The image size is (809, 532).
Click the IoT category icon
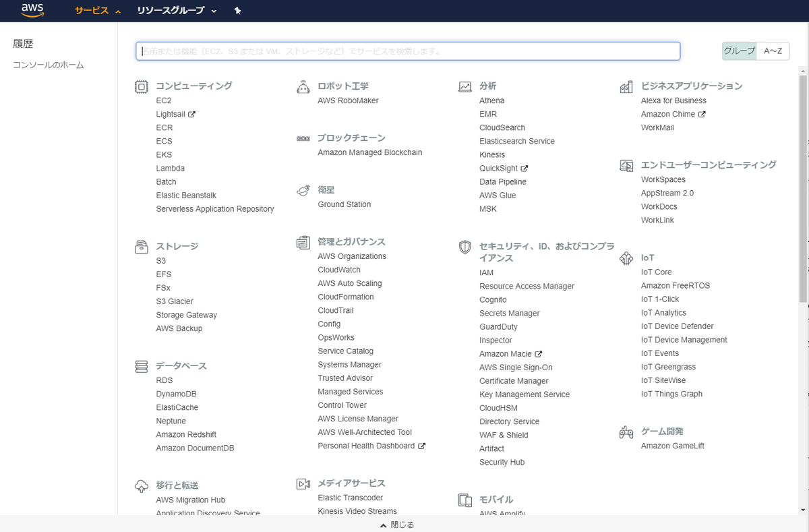pyautogui.click(x=626, y=258)
